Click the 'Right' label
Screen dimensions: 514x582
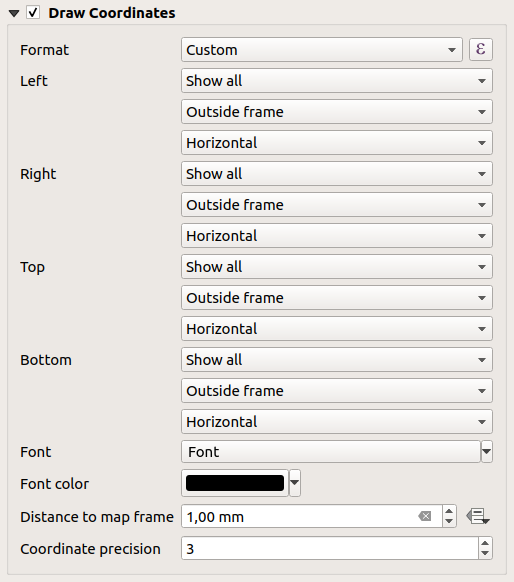click(x=38, y=174)
